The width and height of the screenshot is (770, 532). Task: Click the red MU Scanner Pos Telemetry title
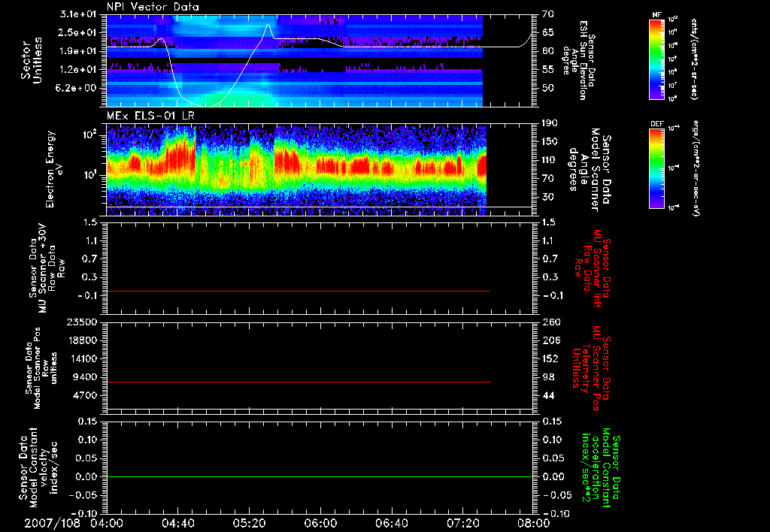[591, 368]
